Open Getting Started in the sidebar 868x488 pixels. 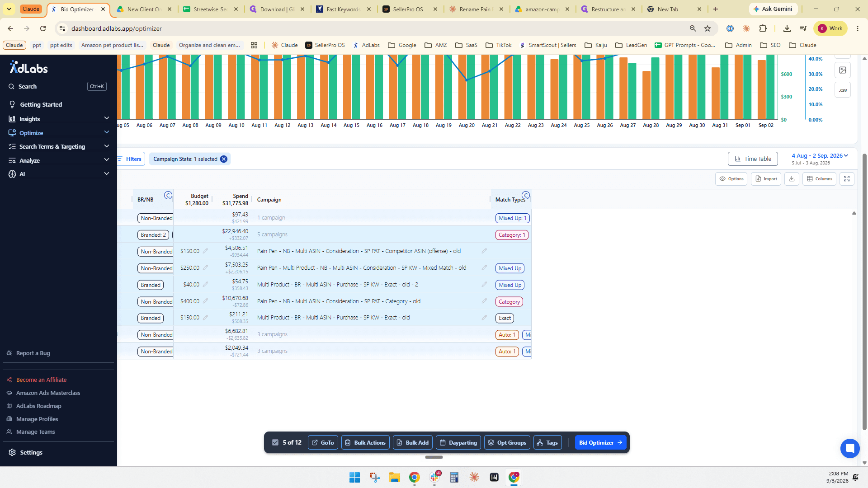point(41,104)
